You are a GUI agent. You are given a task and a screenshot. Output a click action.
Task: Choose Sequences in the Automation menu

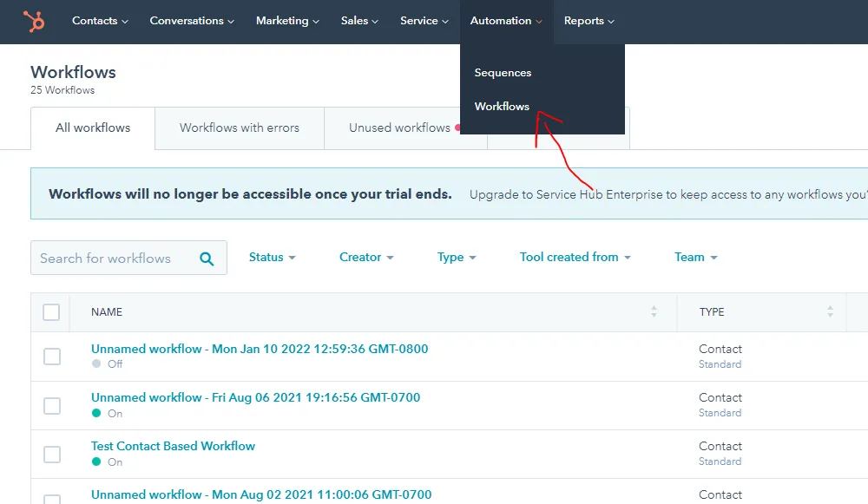pyautogui.click(x=503, y=73)
